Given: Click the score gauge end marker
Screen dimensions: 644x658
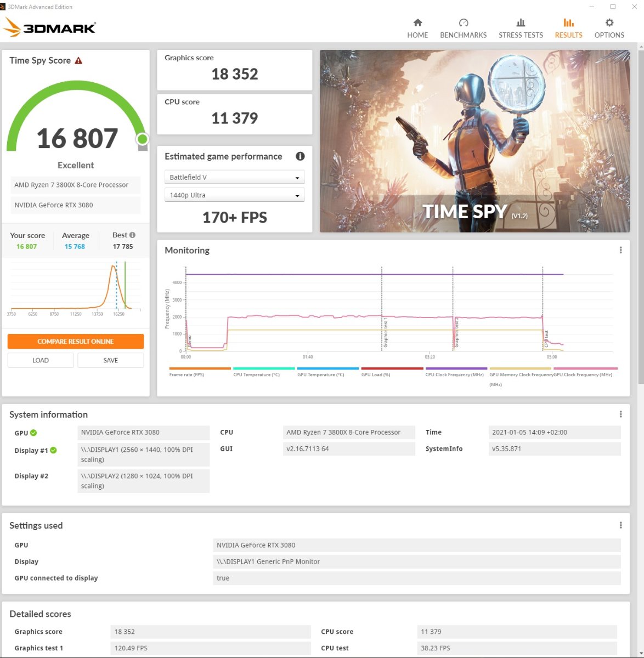Looking at the screenshot, I should point(143,139).
